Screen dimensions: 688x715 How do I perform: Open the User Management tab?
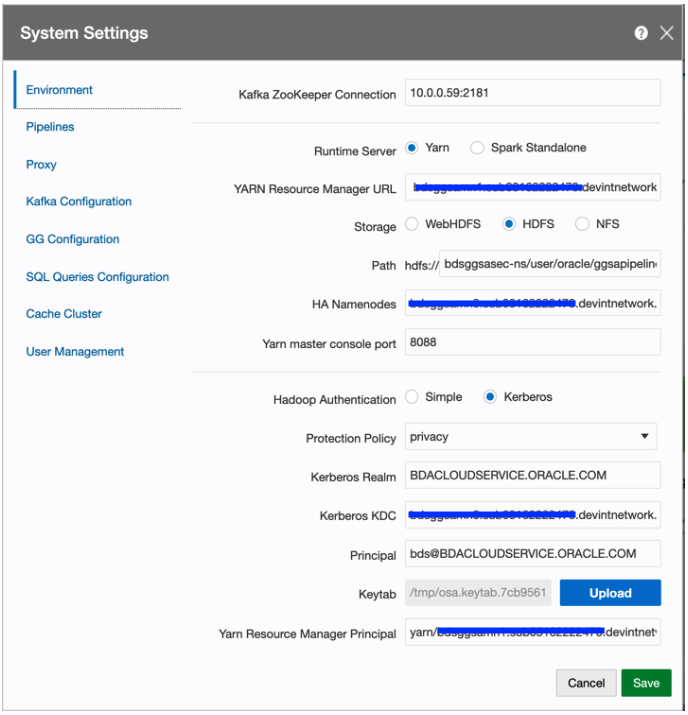coord(75,352)
